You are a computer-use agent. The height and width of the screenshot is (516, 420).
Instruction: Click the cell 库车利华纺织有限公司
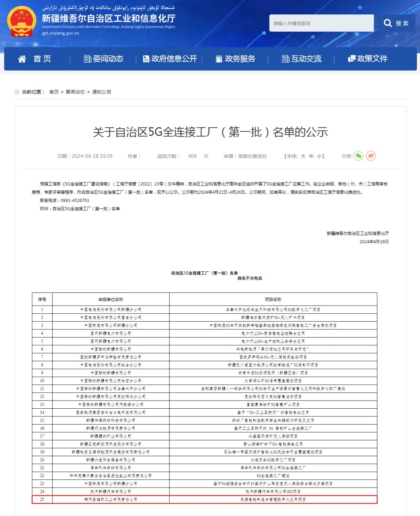click(x=111, y=468)
